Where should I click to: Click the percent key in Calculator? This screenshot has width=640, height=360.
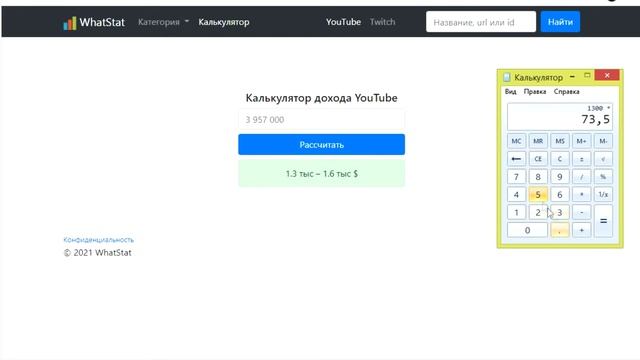click(x=603, y=177)
